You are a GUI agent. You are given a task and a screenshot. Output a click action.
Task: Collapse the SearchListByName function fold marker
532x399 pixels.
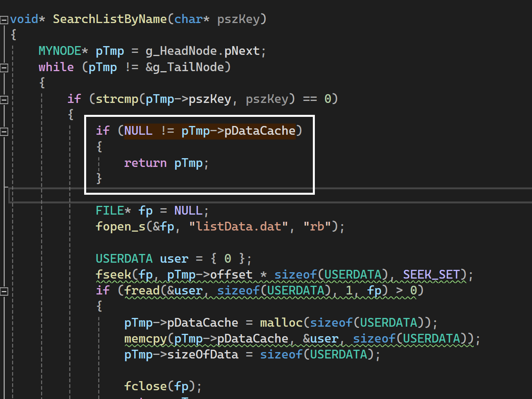coord(4,19)
